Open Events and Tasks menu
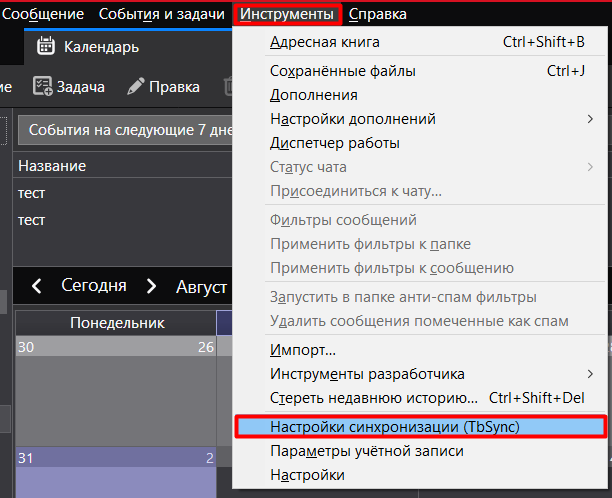Viewport: 612px width, 498px height. pyautogui.click(x=161, y=14)
